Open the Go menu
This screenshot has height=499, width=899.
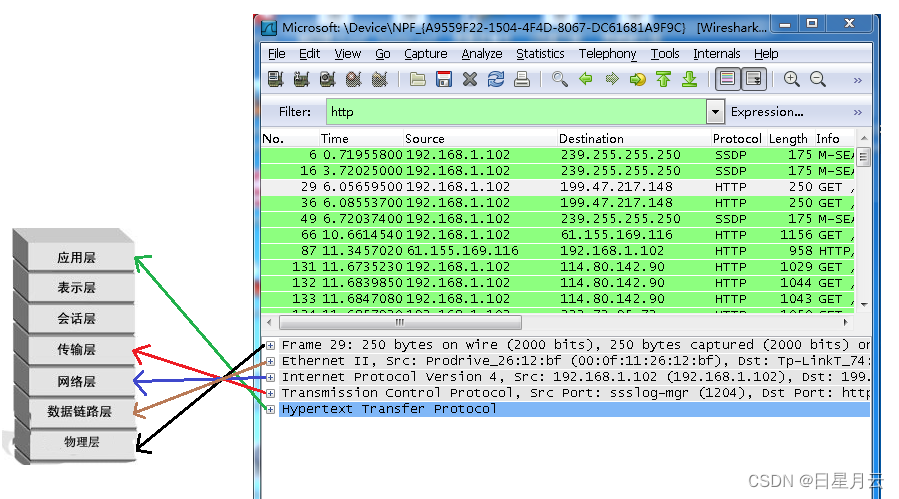[382, 54]
